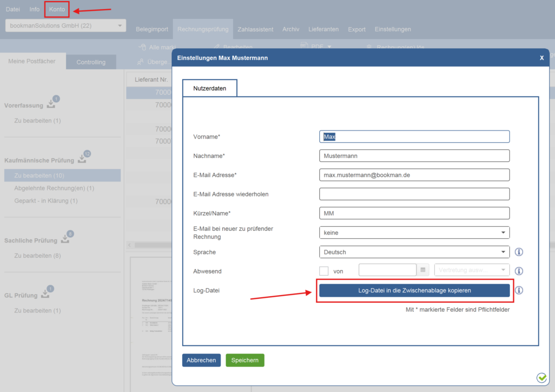Click horizontal scrollbar left arrow in table
The image size is (555, 392).
click(130, 245)
